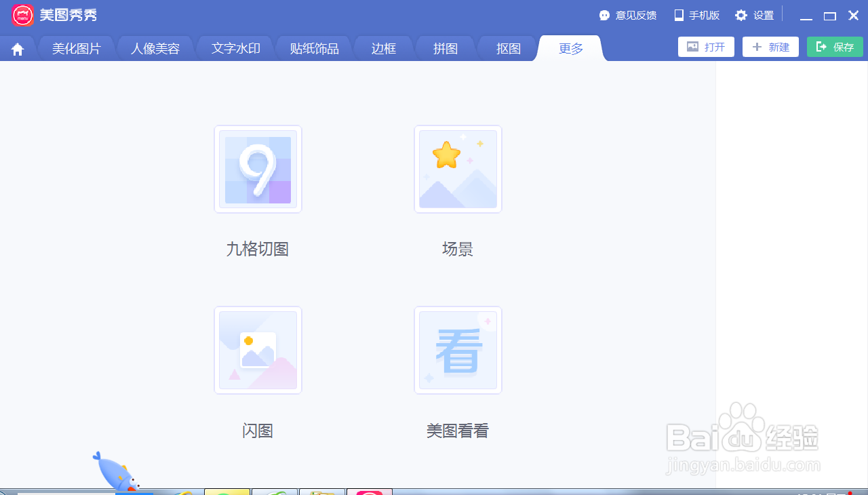The image size is (868, 495).
Task: Open the 场景 scene tool icon
Action: pyautogui.click(x=458, y=169)
